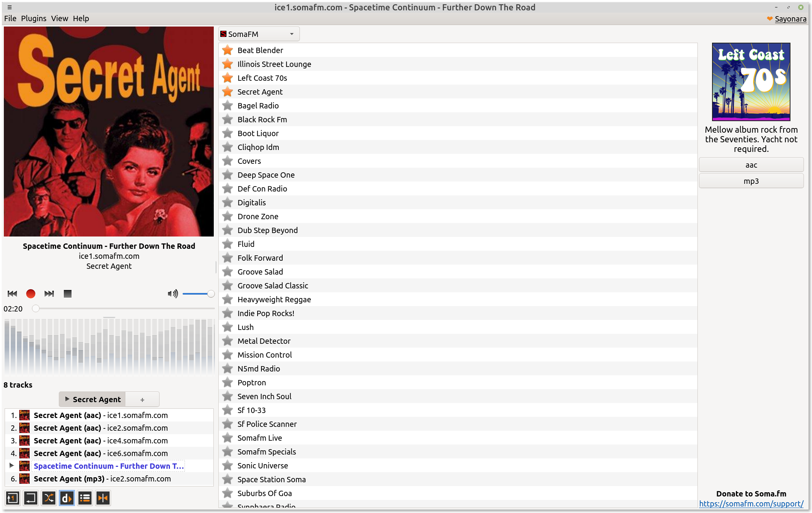Screen dimensions: 812x513
Task: Unfavorite Illinois Street Lounge star
Action: coord(228,64)
